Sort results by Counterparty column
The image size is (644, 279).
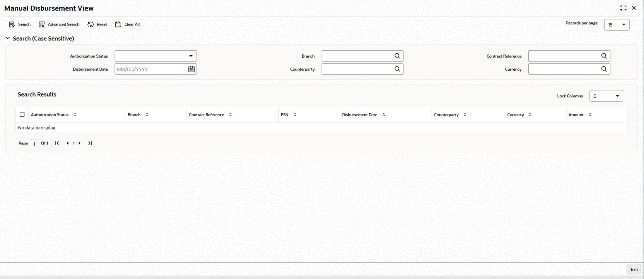click(465, 115)
